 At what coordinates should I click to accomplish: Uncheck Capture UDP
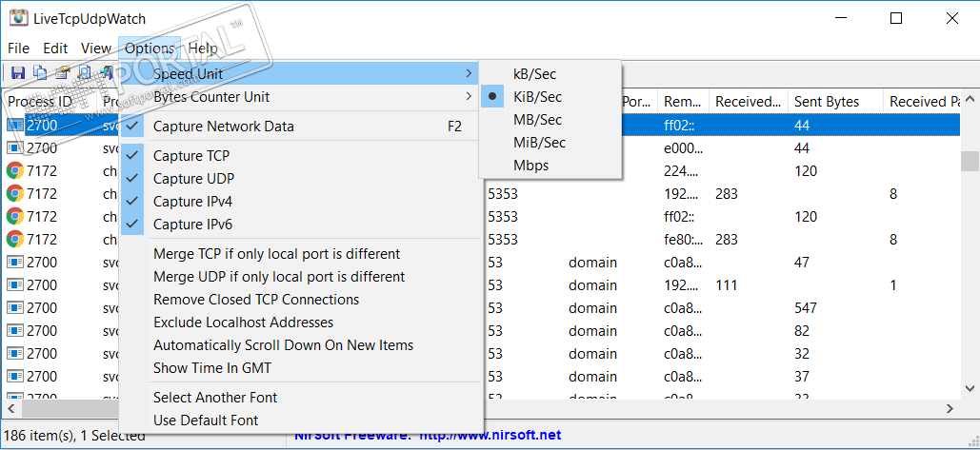(x=301, y=179)
